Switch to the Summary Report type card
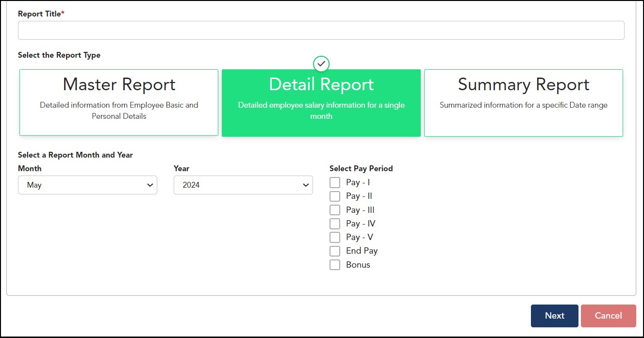This screenshot has height=338, width=644. point(523,102)
